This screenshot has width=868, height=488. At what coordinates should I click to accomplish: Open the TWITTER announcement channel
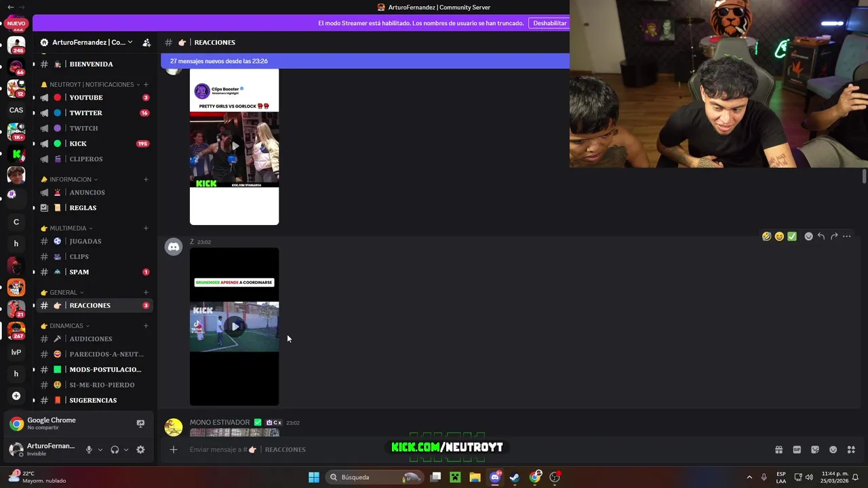(x=94, y=113)
